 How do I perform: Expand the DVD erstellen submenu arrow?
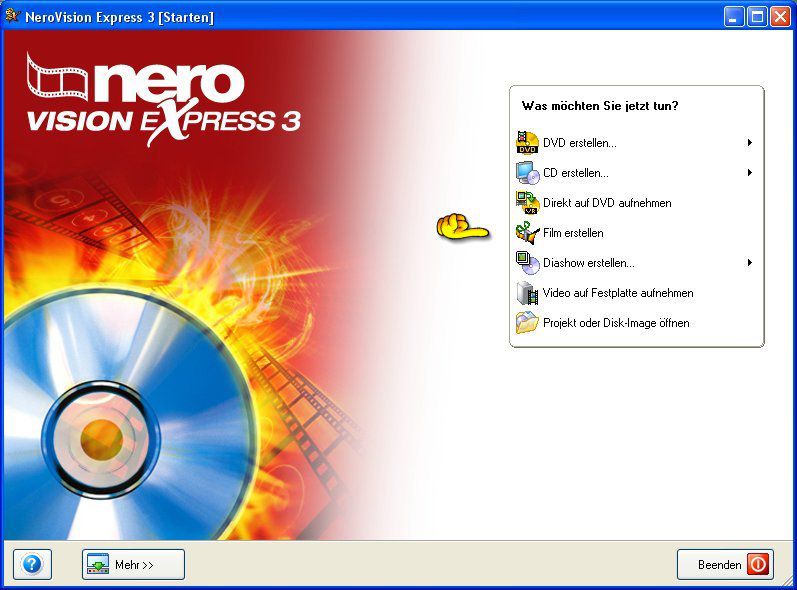(x=750, y=143)
